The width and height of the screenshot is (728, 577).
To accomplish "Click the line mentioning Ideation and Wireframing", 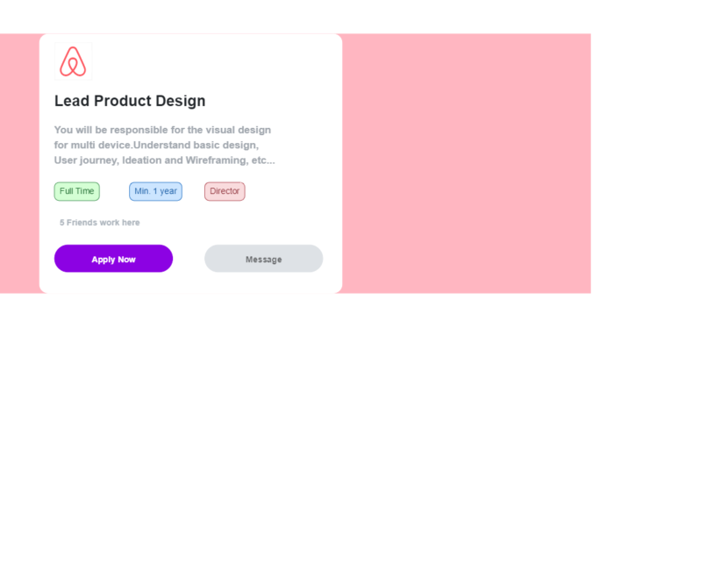I will [164, 160].
